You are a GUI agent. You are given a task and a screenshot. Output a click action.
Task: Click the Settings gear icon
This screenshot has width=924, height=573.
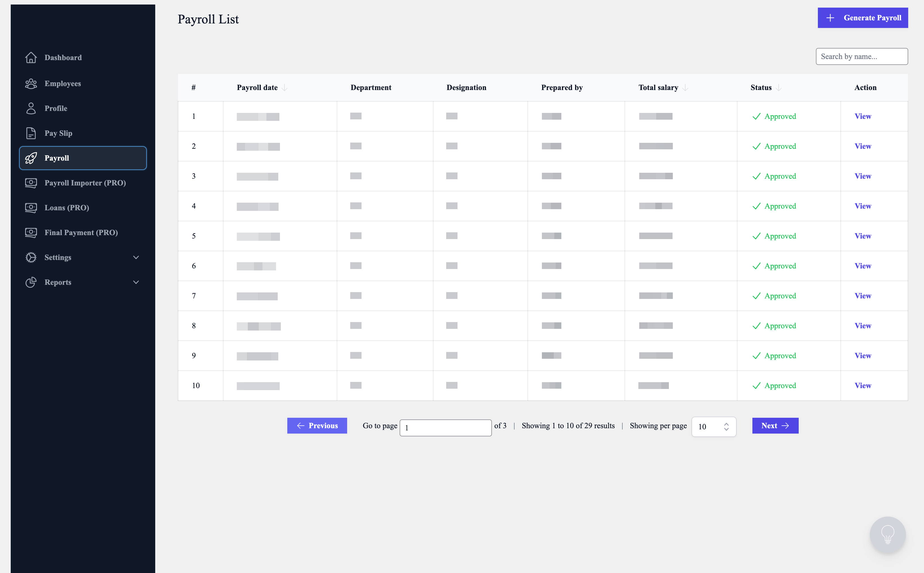31,257
